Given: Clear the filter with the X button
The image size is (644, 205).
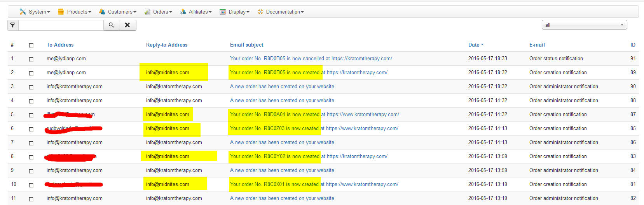Looking at the screenshot, I should pyautogui.click(x=127, y=25).
